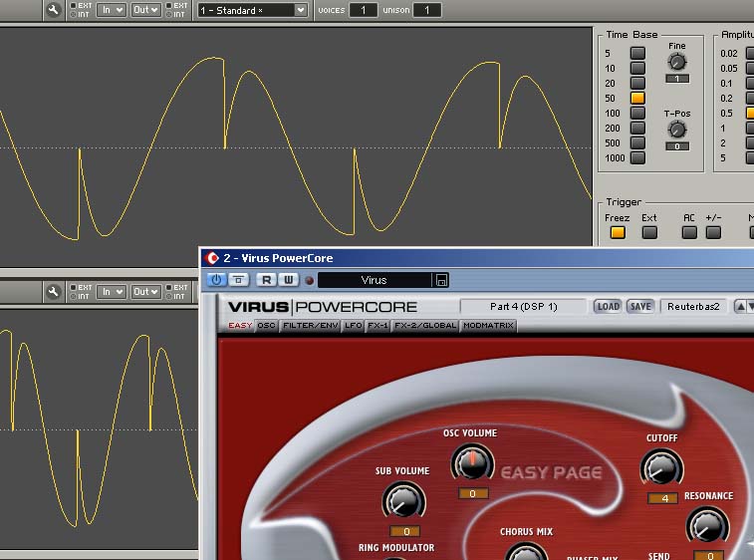
Task: Click the plugin compare/editor button beside power
Action: point(238,280)
